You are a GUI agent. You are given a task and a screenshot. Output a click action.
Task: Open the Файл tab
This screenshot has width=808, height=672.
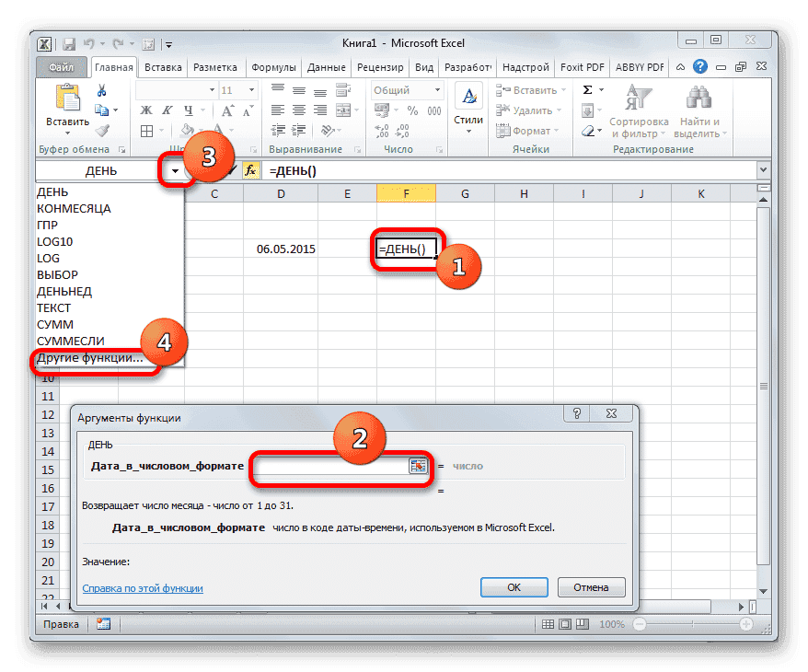point(62,67)
